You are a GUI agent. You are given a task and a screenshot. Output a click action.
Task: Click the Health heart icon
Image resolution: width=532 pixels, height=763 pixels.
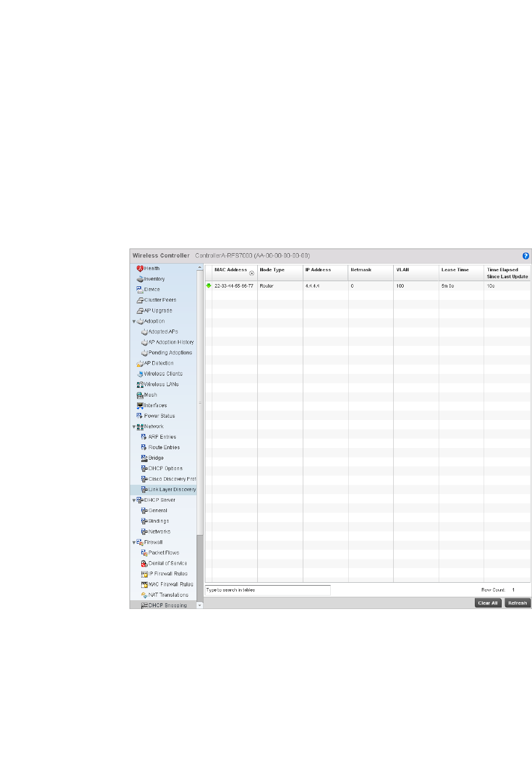[x=140, y=268]
